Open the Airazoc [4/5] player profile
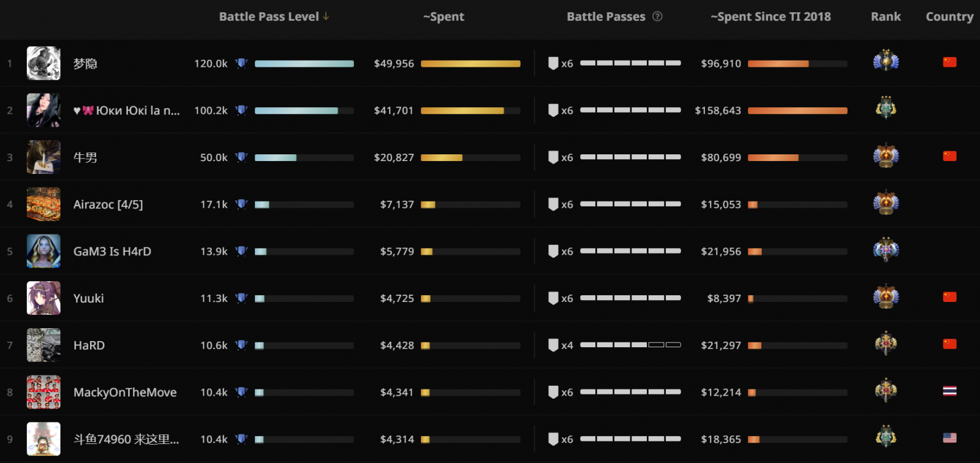This screenshot has height=463, width=980. point(108,205)
